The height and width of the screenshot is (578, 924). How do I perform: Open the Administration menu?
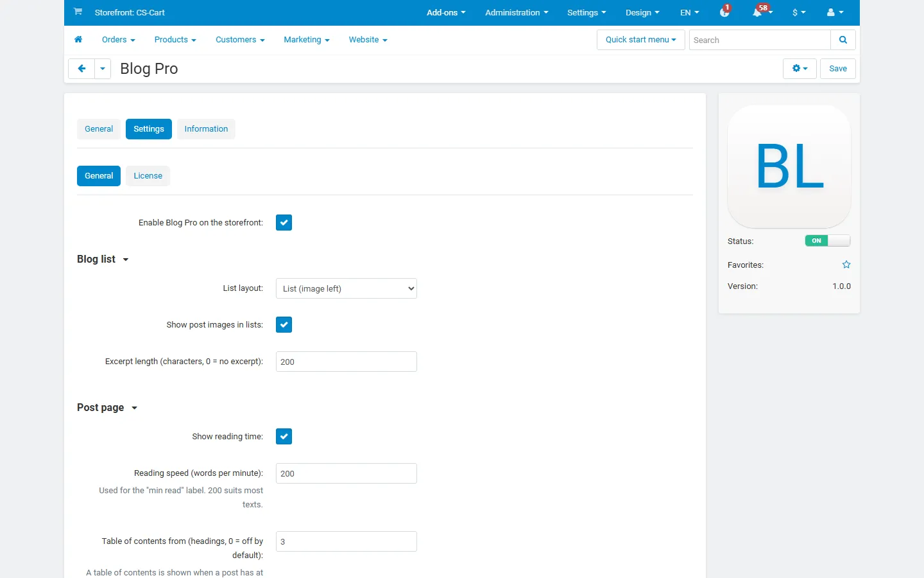click(517, 12)
